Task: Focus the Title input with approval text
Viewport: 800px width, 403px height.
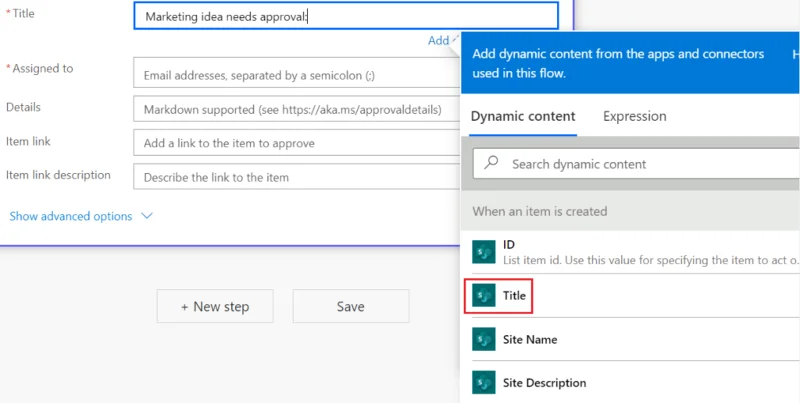Action: tap(346, 16)
